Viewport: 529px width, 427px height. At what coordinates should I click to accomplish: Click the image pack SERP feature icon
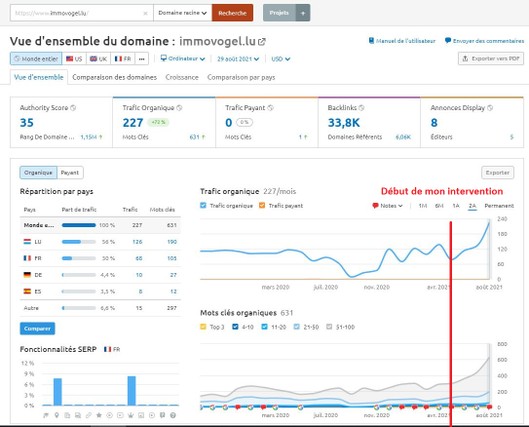pyautogui.click(x=141, y=415)
